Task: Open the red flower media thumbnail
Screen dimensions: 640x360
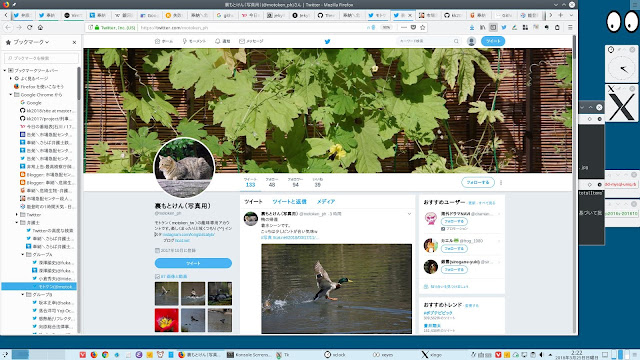Action: click(167, 320)
